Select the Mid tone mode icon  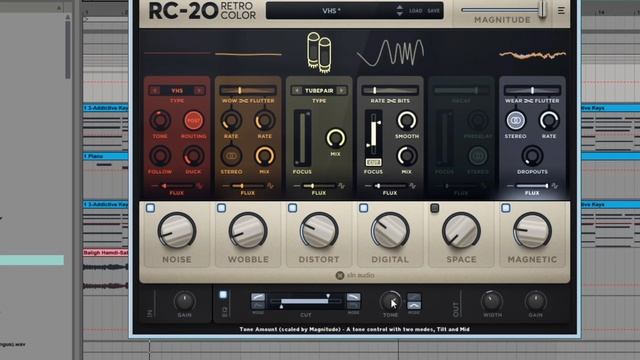pos(414,305)
